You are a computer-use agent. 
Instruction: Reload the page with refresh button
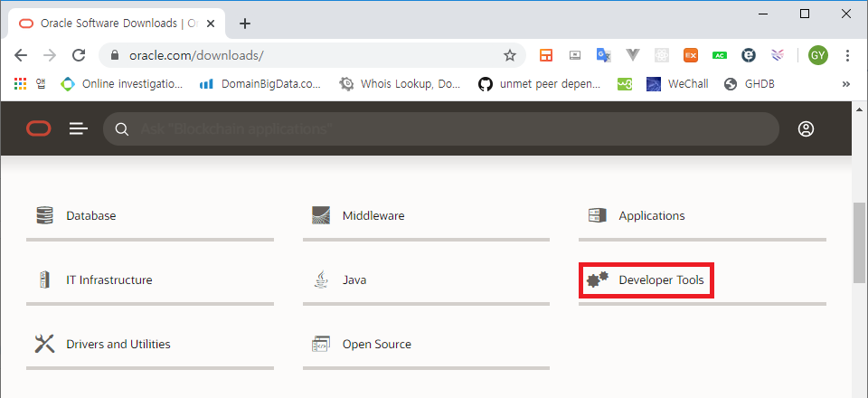pos(80,55)
